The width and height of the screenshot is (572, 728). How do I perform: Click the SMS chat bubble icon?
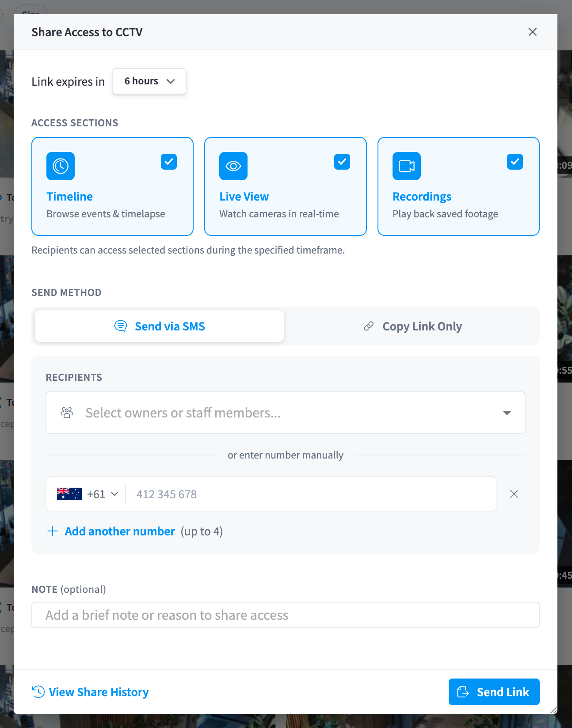click(121, 326)
